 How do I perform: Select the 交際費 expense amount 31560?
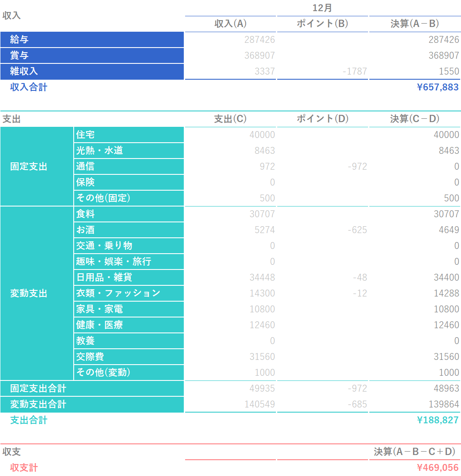[262, 357]
